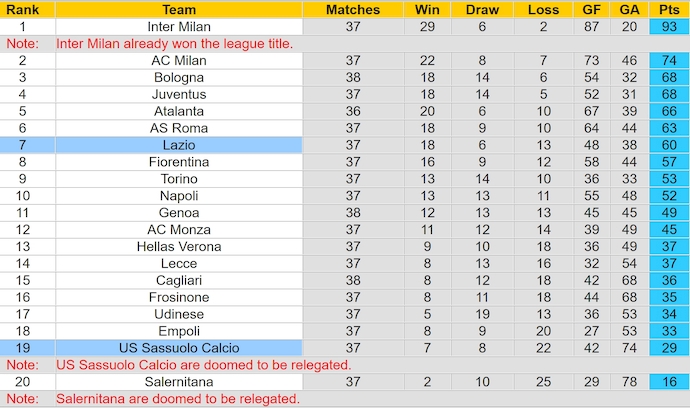Click the Team column header
690x408 pixels.
pyautogui.click(x=179, y=9)
